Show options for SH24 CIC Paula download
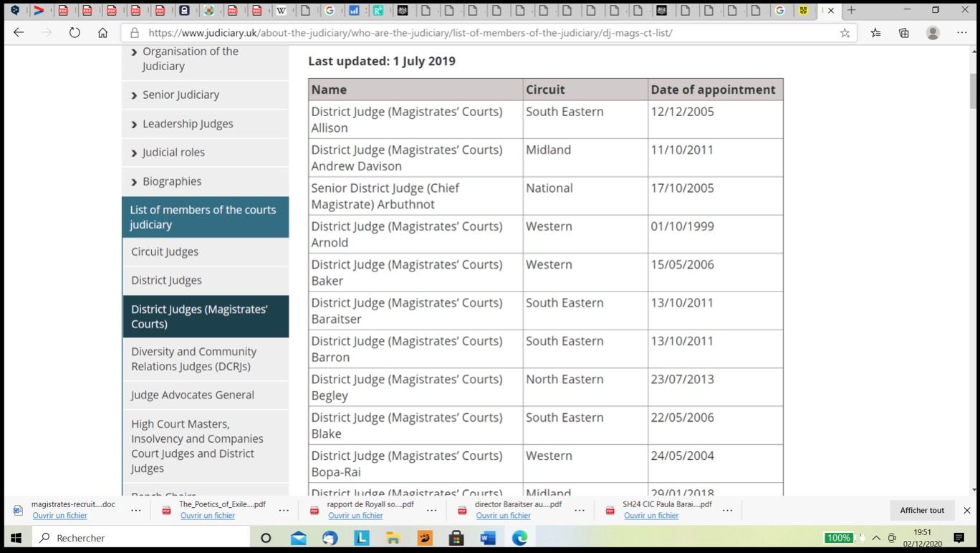The width and height of the screenshot is (980, 553). pyautogui.click(x=727, y=510)
